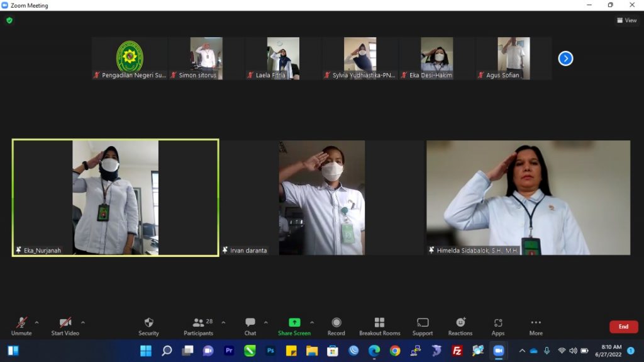Unmute the microphone
644x362 pixels.
(x=21, y=325)
